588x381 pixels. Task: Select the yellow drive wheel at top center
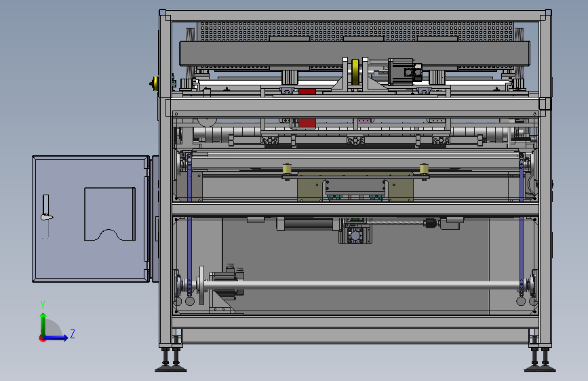[x=355, y=72]
